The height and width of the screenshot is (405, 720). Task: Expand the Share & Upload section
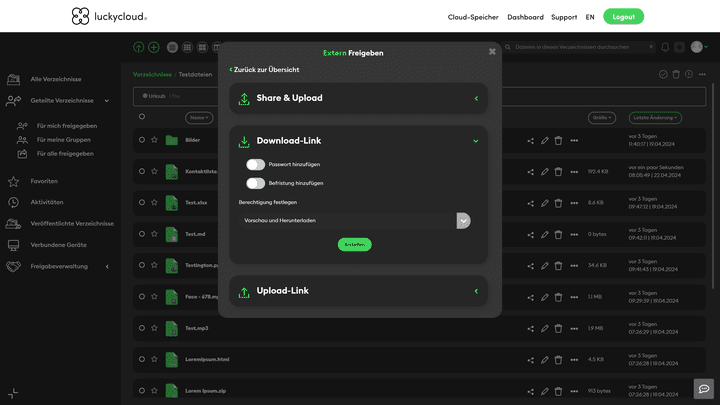(x=476, y=98)
